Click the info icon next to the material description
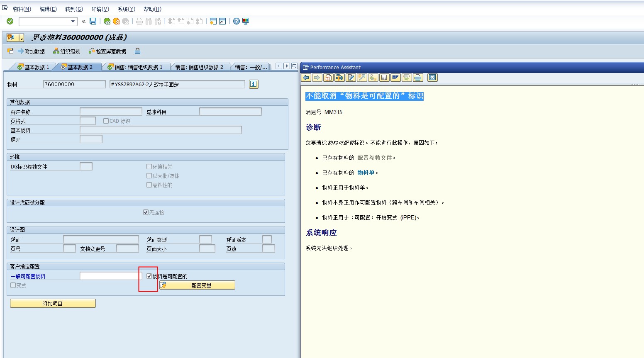Image resolution: width=644 pixels, height=358 pixels. tap(254, 84)
